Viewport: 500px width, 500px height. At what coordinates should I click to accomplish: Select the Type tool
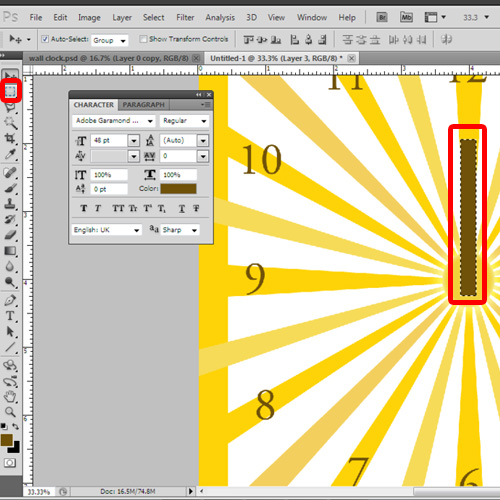click(10, 316)
